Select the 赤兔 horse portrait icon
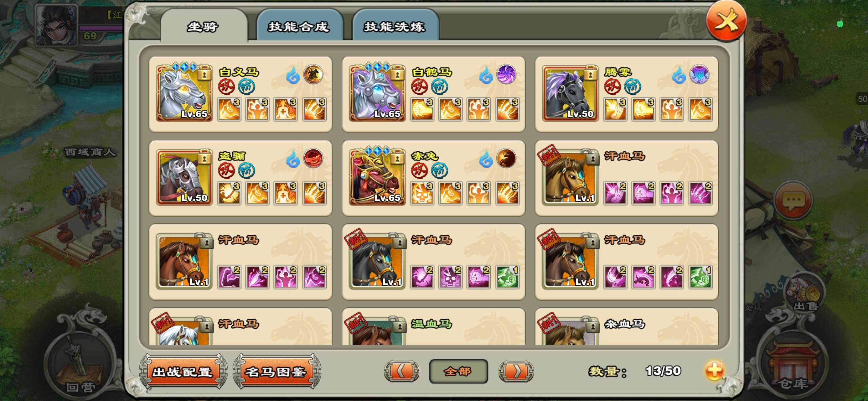868x401 pixels. click(x=377, y=176)
